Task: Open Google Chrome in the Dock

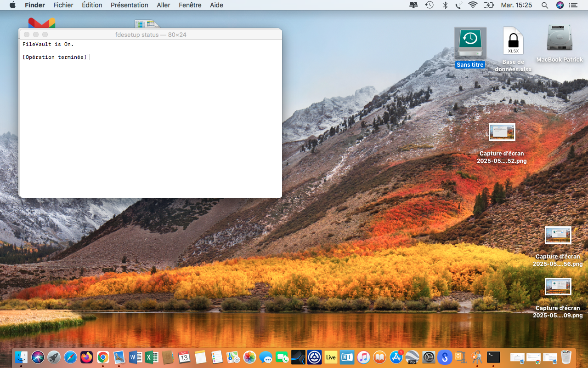Action: [x=103, y=357]
